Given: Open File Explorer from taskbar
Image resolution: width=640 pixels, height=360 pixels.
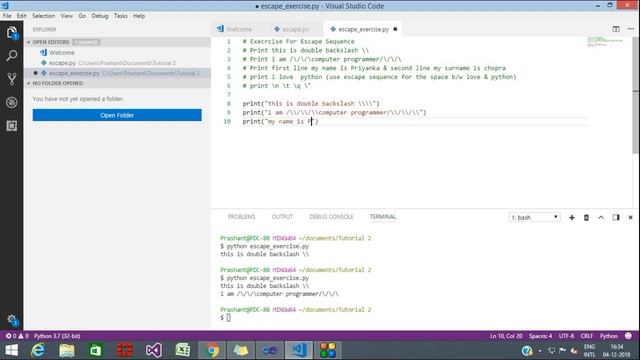Looking at the screenshot, I should (x=67, y=350).
